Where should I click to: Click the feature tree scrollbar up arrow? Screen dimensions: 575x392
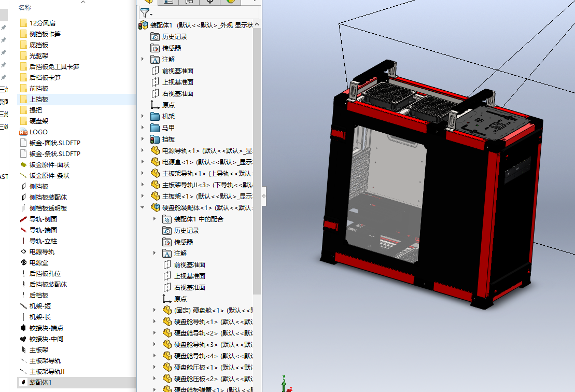point(257,24)
